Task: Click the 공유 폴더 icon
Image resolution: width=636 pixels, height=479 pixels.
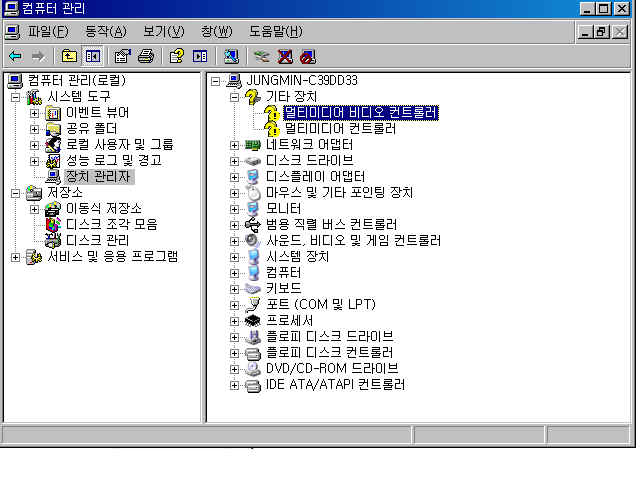Action: pos(53,129)
